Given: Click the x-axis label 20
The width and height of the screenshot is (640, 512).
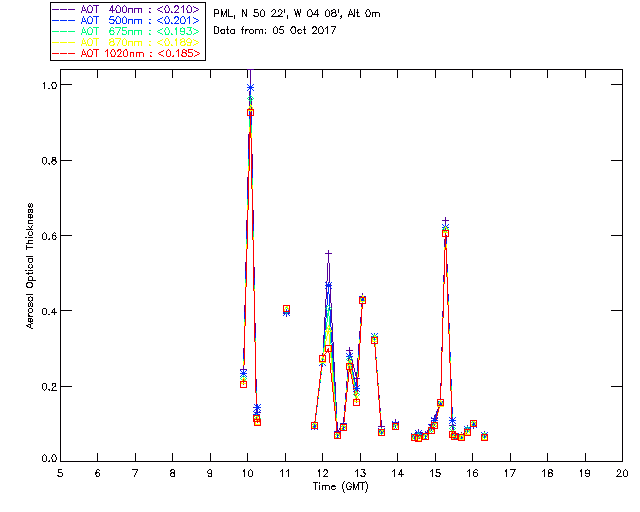Looking at the screenshot, I should [x=622, y=473].
